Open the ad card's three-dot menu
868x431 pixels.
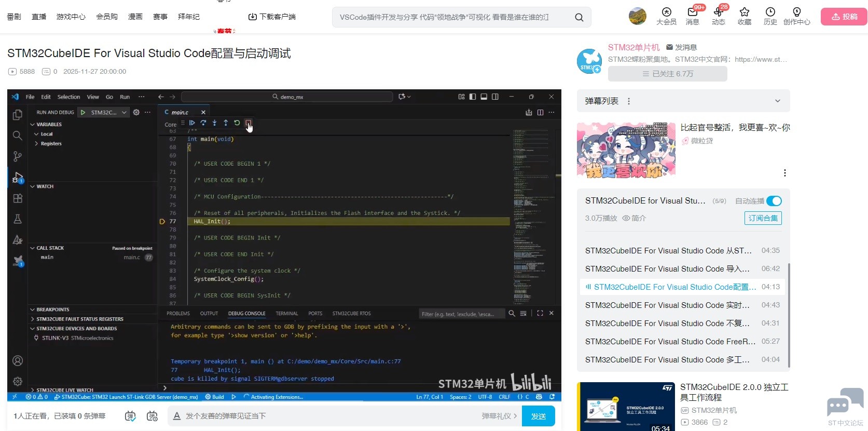point(784,173)
